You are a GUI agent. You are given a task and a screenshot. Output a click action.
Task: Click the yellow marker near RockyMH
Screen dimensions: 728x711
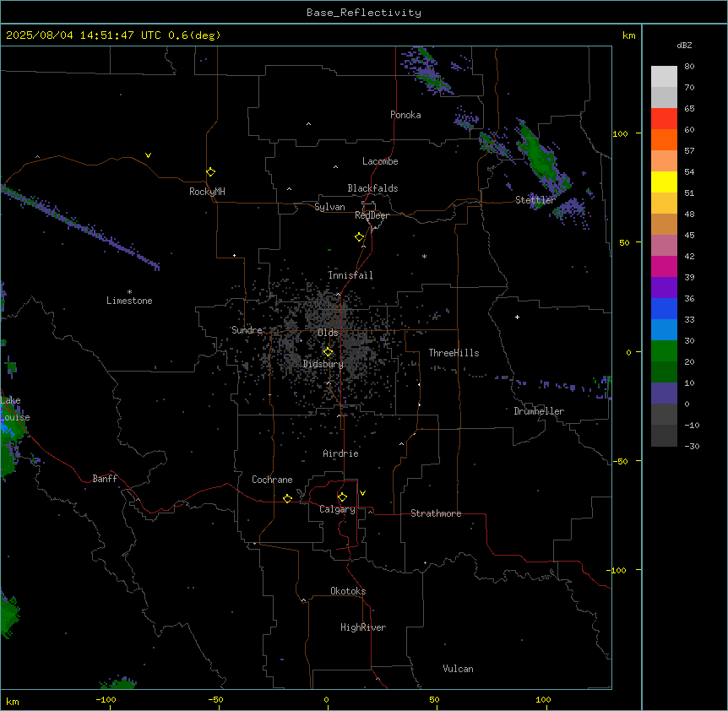(x=210, y=171)
